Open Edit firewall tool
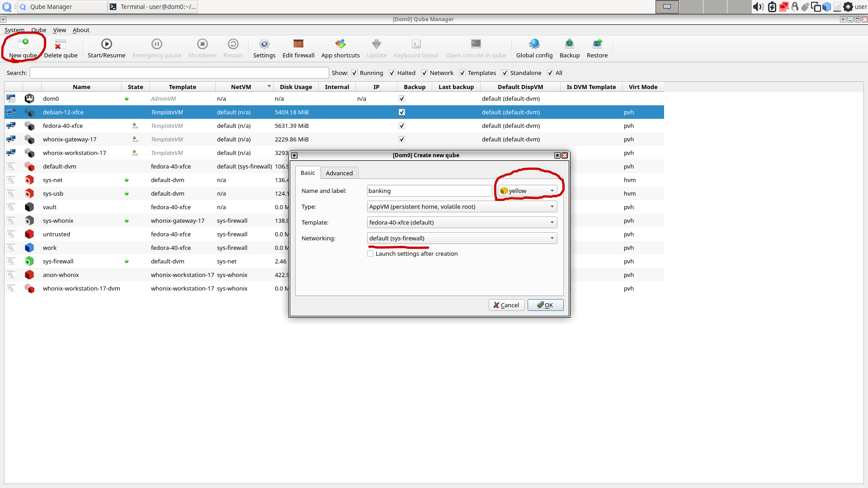The width and height of the screenshot is (868, 488). pos(298,44)
